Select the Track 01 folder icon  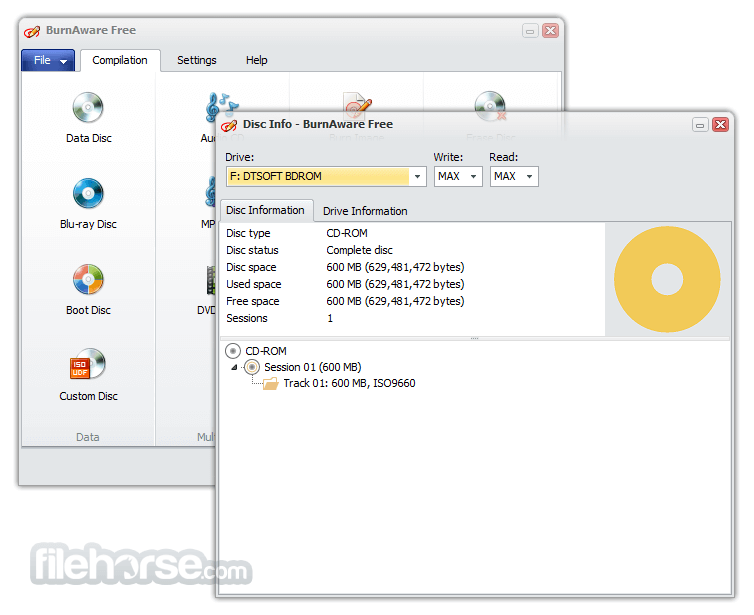(271, 383)
